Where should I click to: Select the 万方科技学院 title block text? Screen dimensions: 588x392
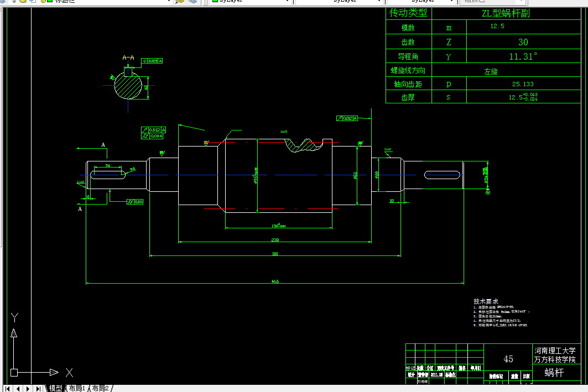click(555, 359)
